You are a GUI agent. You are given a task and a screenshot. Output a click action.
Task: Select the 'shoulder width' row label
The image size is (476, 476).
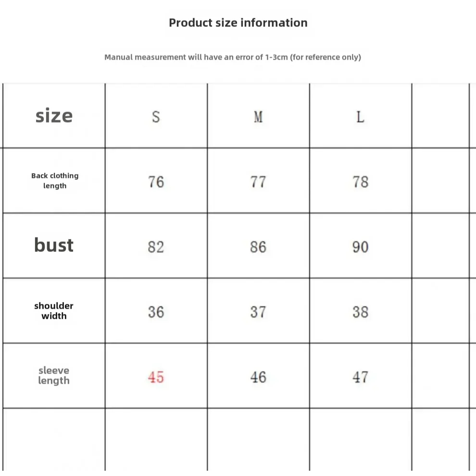tap(54, 311)
